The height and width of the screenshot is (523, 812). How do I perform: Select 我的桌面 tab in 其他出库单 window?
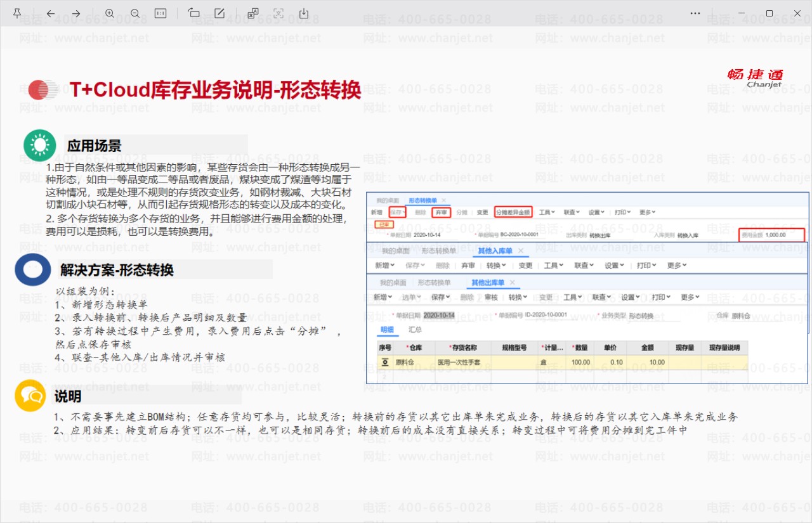(x=393, y=282)
